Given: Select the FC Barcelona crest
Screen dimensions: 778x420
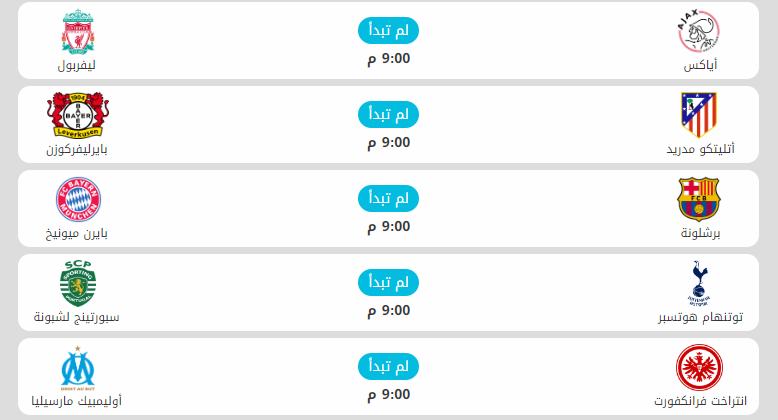Looking at the screenshot, I should click(x=700, y=200).
